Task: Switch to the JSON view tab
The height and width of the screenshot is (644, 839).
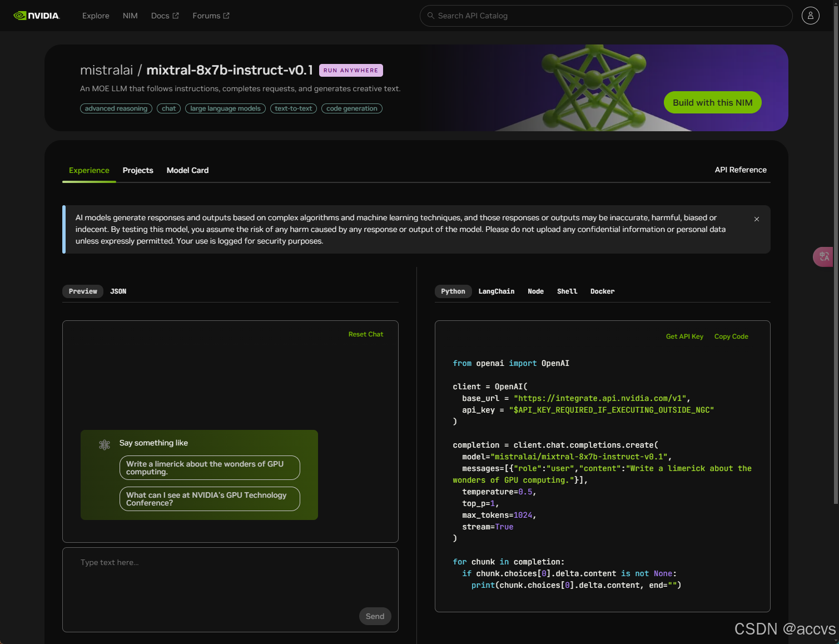Action: [x=118, y=291]
